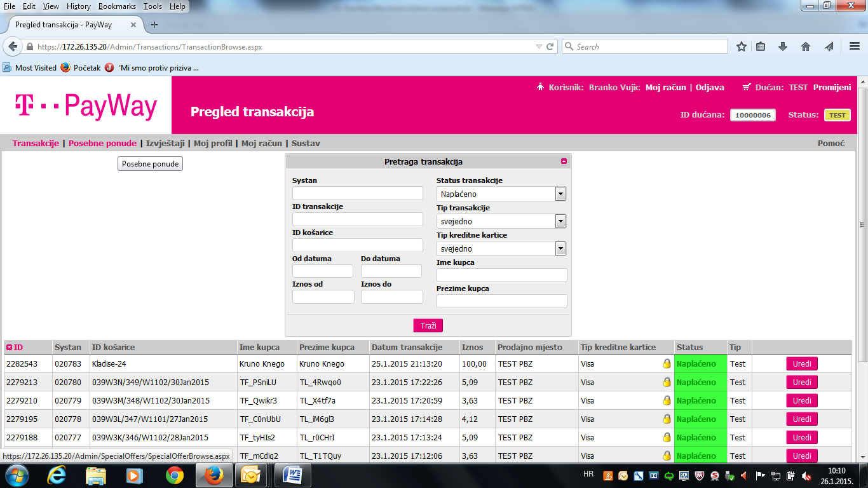Open new browser tab with plus icon

coord(154,25)
